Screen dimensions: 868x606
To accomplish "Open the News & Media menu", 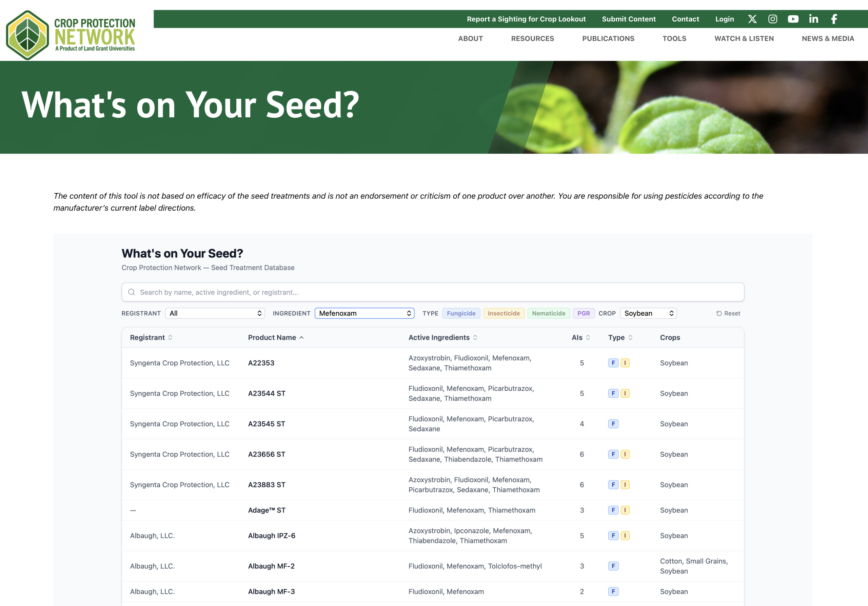I will click(x=828, y=39).
